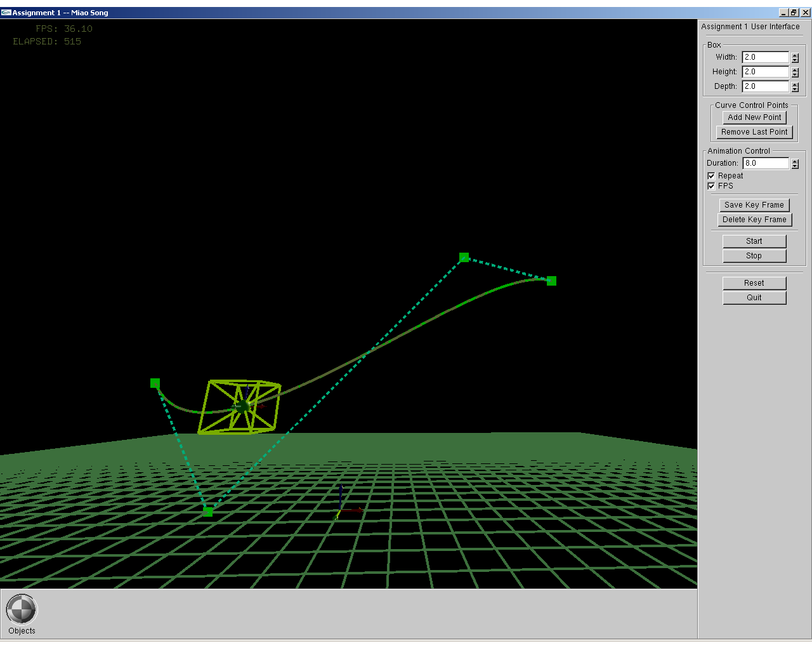Click the Box Width spinner arrows
812x650 pixels.
[795, 58]
